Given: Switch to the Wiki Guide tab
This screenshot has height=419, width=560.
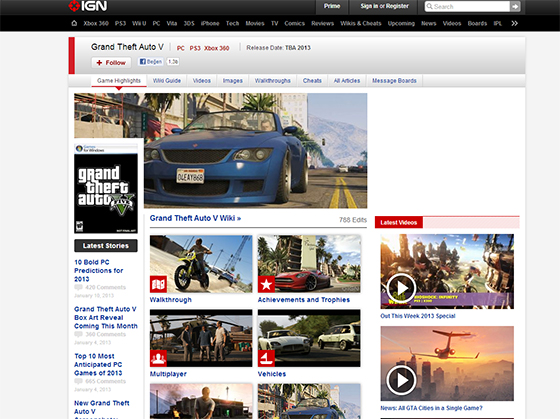Looking at the screenshot, I should pyautogui.click(x=167, y=81).
